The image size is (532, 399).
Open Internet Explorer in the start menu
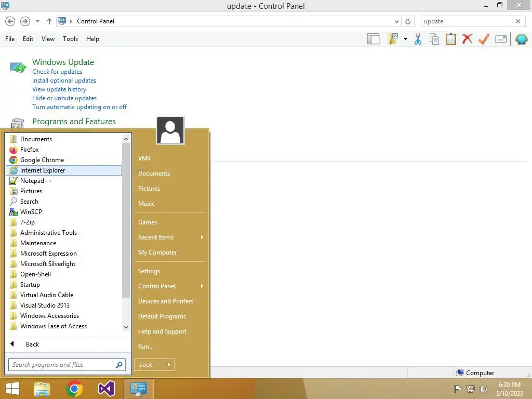pyautogui.click(x=64, y=170)
